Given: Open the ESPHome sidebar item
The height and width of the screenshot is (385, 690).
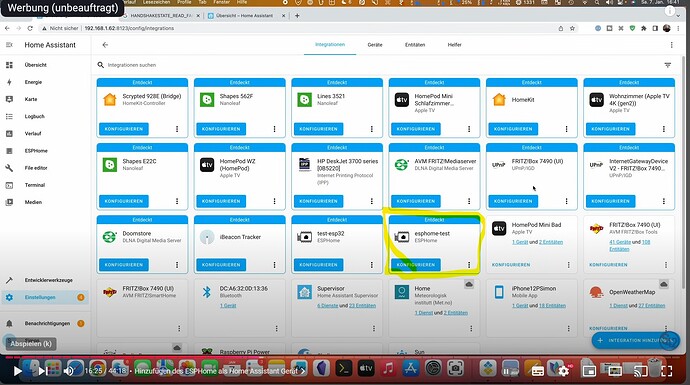Looking at the screenshot, I should click(36, 150).
